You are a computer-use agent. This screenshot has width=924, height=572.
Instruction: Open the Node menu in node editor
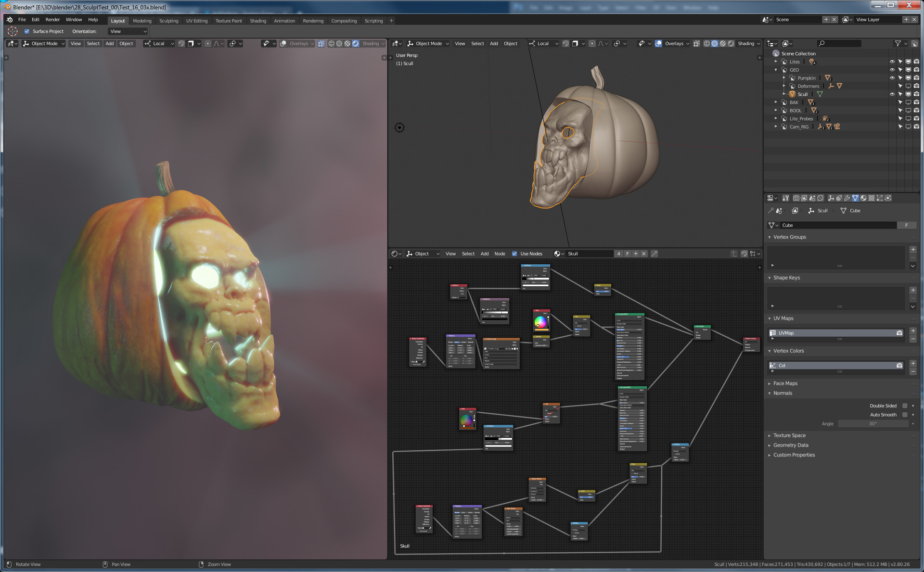pos(500,254)
